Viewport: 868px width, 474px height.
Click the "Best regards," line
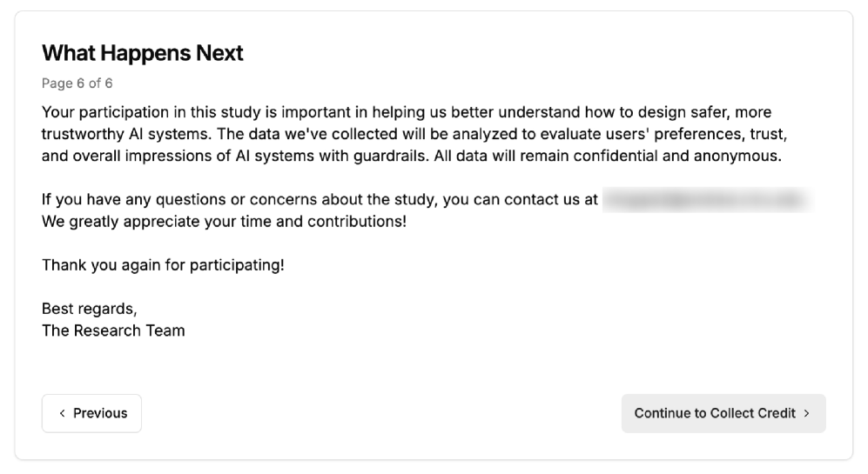click(89, 309)
